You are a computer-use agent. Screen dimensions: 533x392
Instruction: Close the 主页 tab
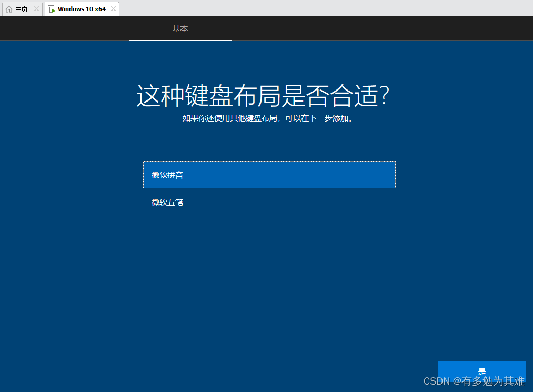pos(36,9)
